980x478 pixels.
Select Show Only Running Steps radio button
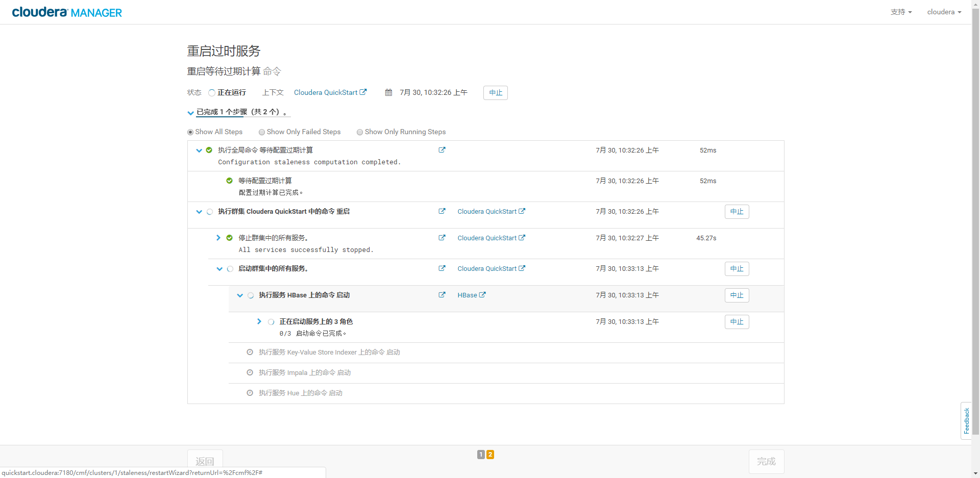pos(360,132)
